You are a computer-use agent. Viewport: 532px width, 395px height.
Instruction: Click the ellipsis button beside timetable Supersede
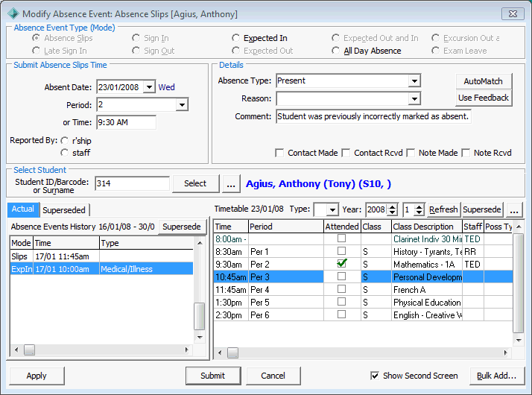tap(514, 209)
